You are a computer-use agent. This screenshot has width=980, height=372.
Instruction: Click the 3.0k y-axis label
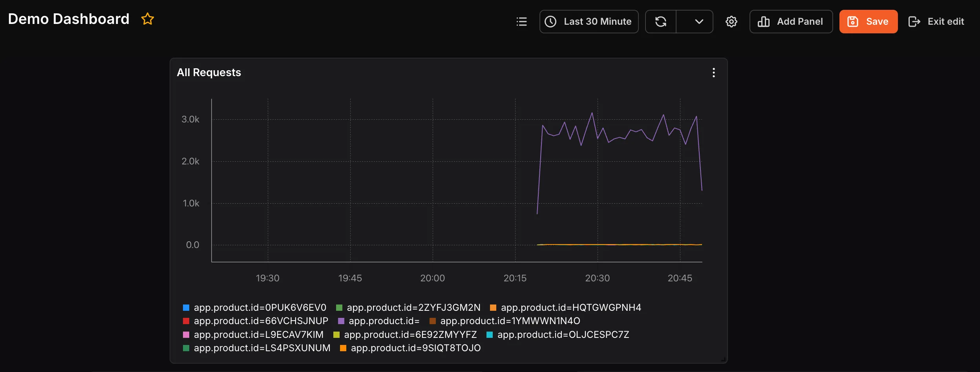[x=190, y=119]
